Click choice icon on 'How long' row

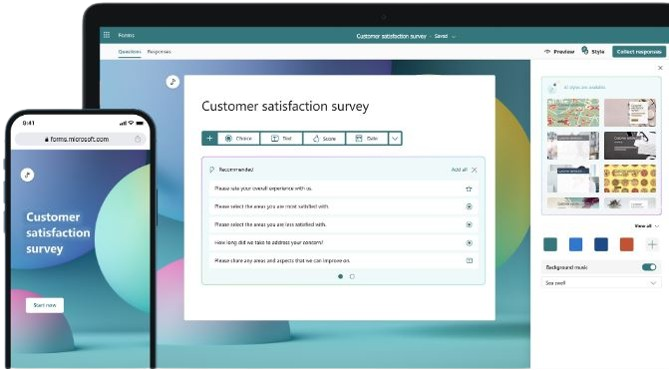(x=469, y=243)
